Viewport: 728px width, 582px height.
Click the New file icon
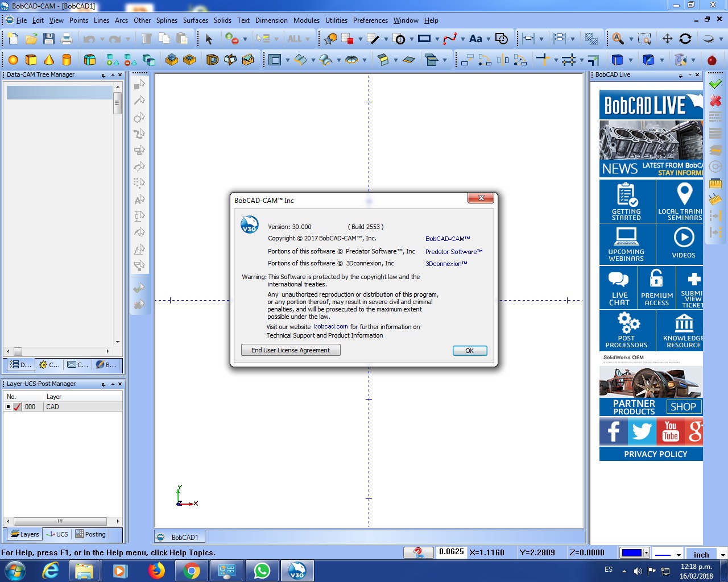(13, 39)
